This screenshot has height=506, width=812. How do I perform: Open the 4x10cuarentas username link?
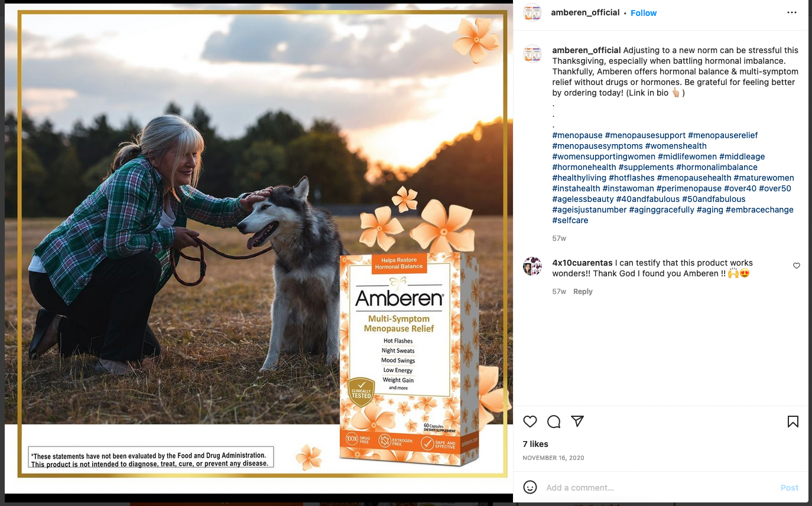pos(582,263)
